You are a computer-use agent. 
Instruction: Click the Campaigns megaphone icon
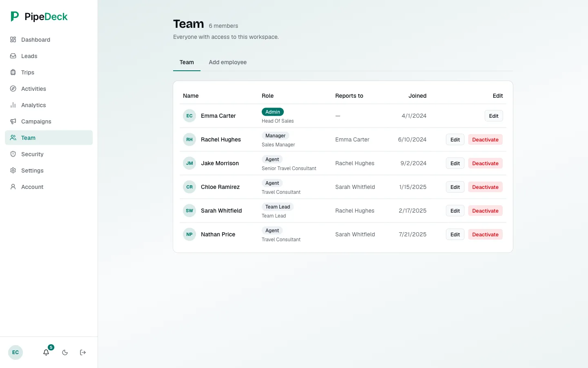pos(13,121)
